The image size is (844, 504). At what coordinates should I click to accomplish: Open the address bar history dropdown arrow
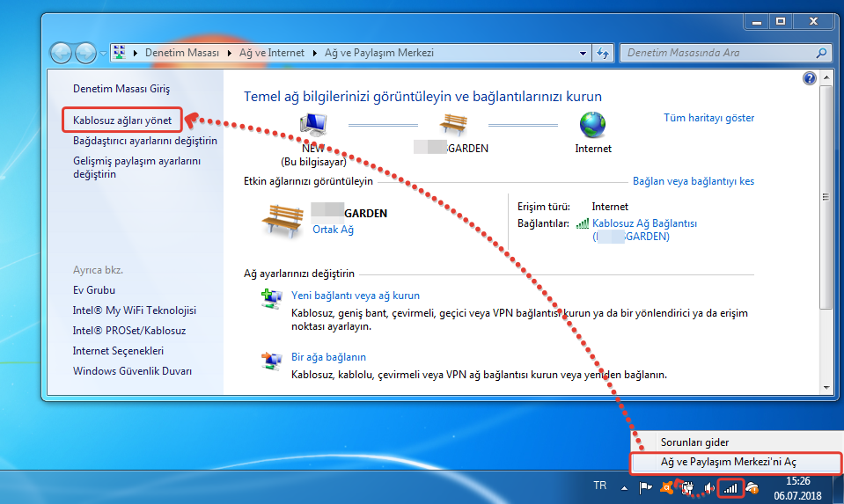coord(583,53)
